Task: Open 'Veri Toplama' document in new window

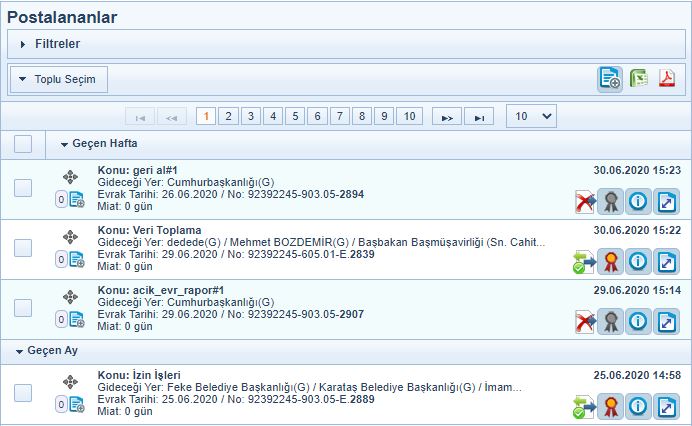Action: pyautogui.click(x=666, y=262)
